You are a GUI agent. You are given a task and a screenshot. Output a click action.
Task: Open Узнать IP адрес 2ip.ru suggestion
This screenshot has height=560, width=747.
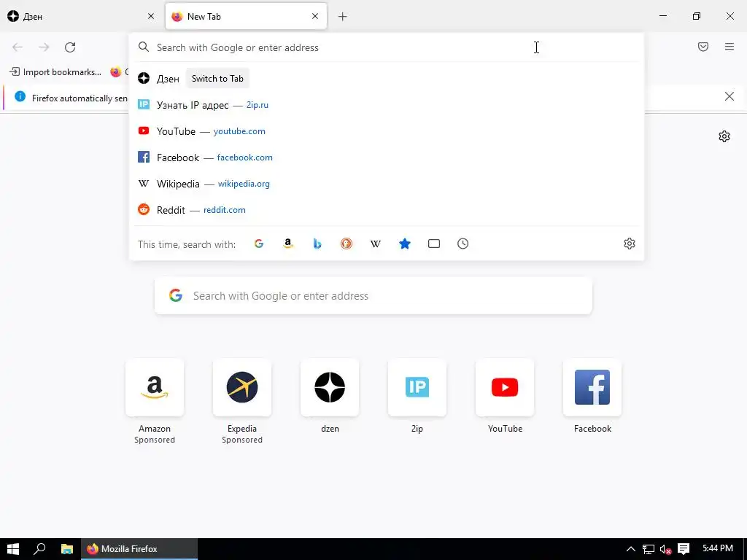[387, 105]
